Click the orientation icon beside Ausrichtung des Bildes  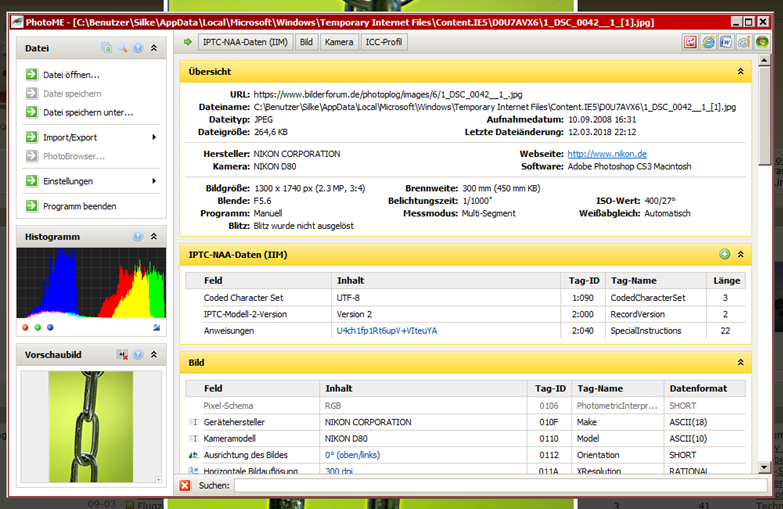pyautogui.click(x=193, y=455)
